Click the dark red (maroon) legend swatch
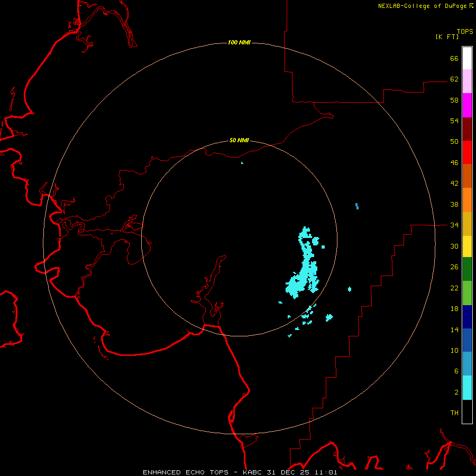The width and height of the screenshot is (476, 476). (x=467, y=129)
